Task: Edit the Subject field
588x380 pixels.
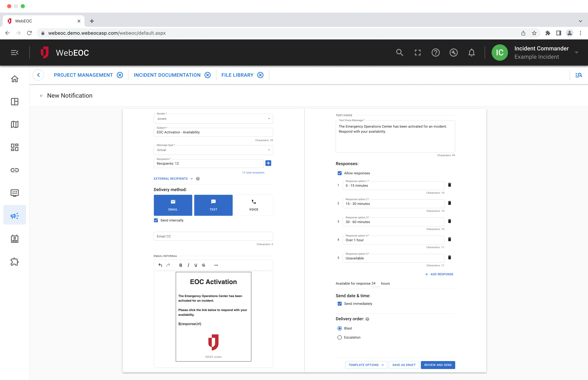Action: tap(213, 132)
